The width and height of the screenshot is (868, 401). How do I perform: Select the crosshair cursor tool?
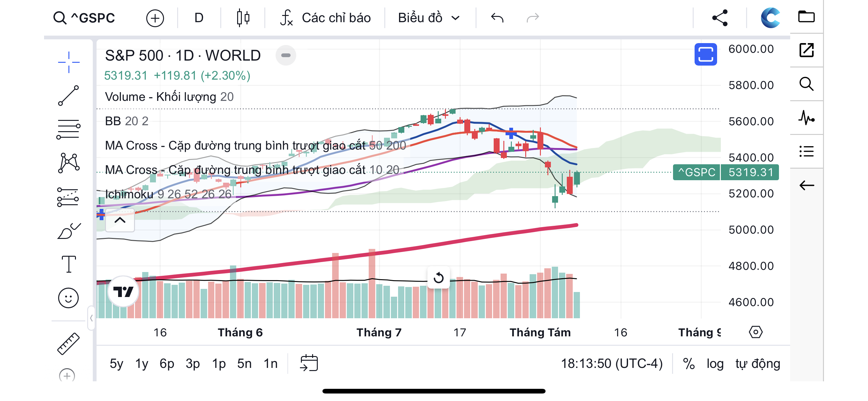69,62
